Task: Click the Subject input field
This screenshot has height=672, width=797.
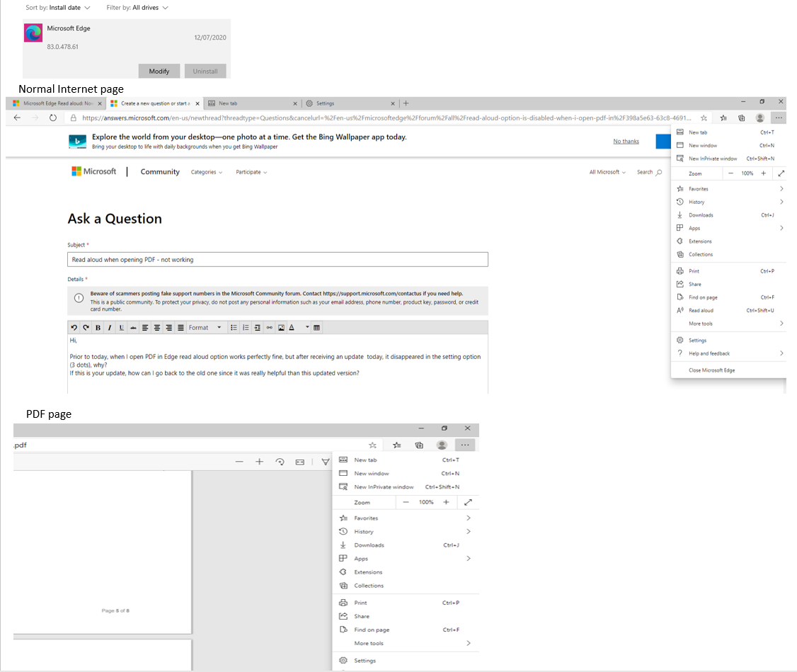Action: (x=277, y=259)
